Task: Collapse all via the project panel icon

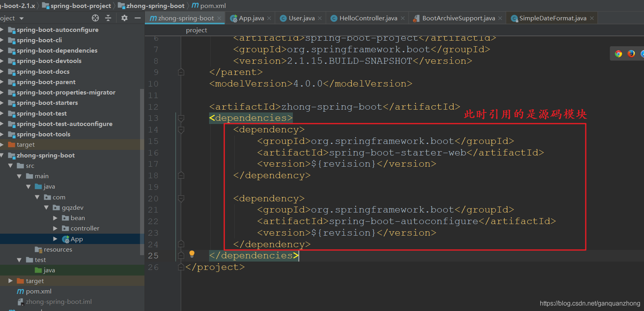Action: click(108, 18)
